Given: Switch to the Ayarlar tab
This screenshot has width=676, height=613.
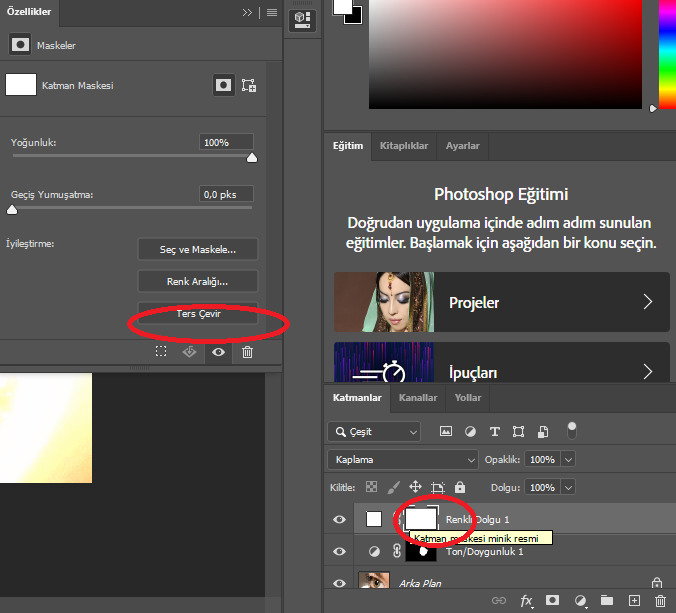Looking at the screenshot, I should point(463,146).
